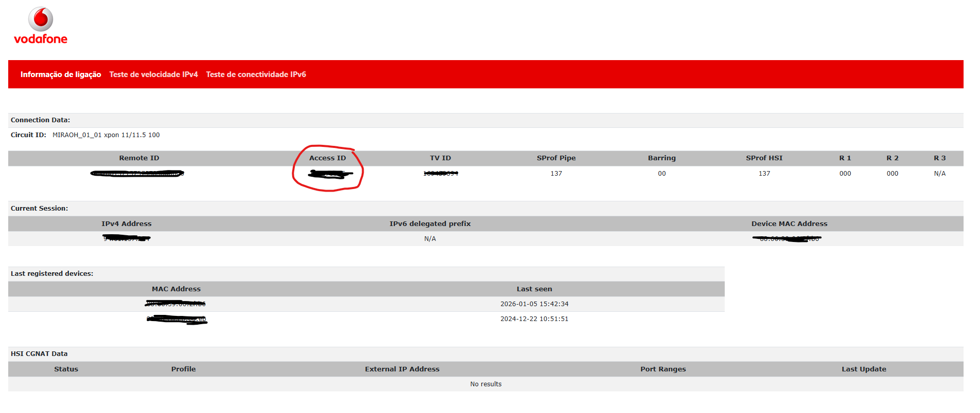Click the Remote ID column header
Viewport: 980px width, 413px height.
(139, 158)
